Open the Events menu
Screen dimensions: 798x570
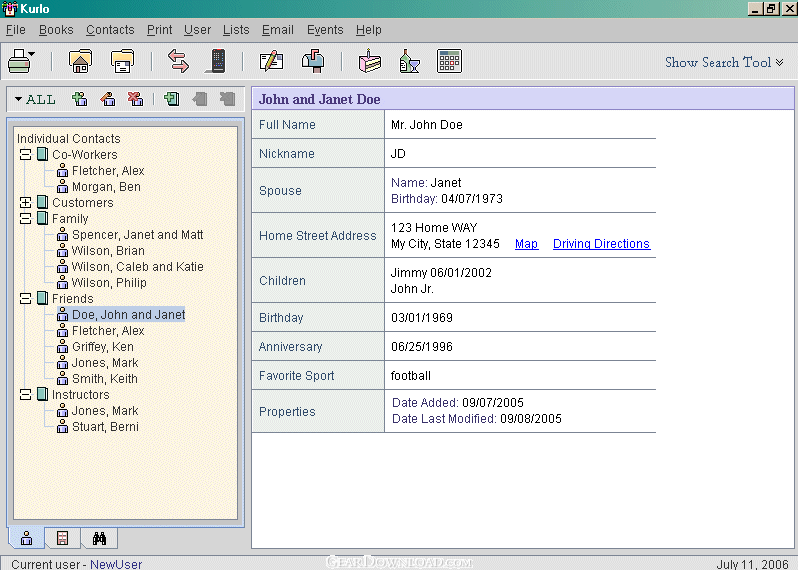(x=325, y=30)
